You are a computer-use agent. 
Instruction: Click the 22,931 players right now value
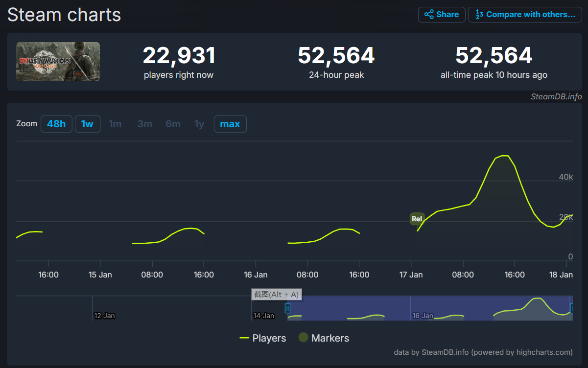pos(179,56)
